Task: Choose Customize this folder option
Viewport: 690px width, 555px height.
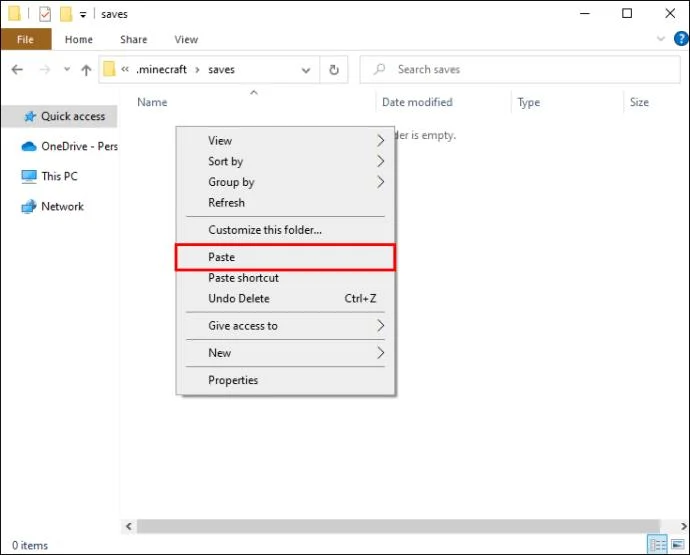Action: 285,230
